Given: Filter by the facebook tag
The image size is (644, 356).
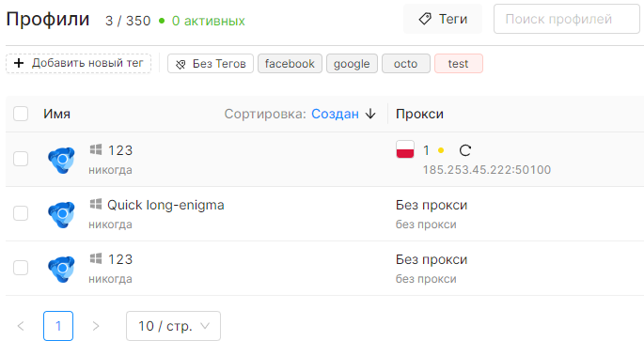Looking at the screenshot, I should click(x=290, y=64).
